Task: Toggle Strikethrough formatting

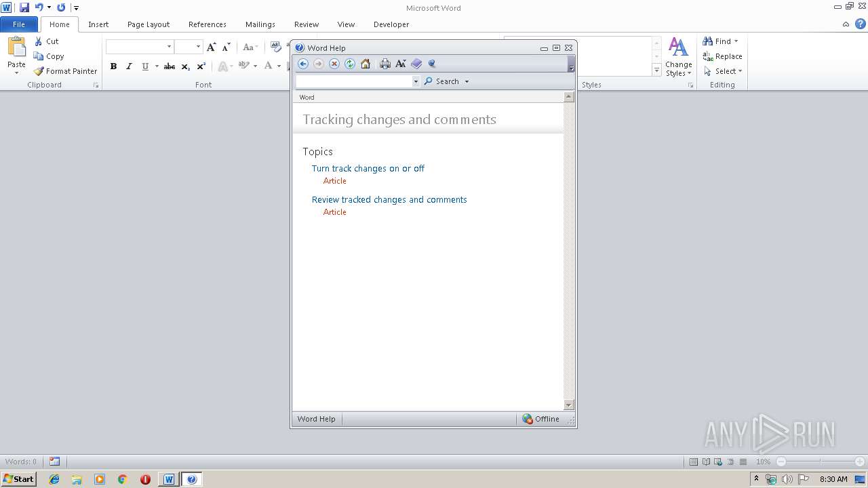Action: pos(170,66)
